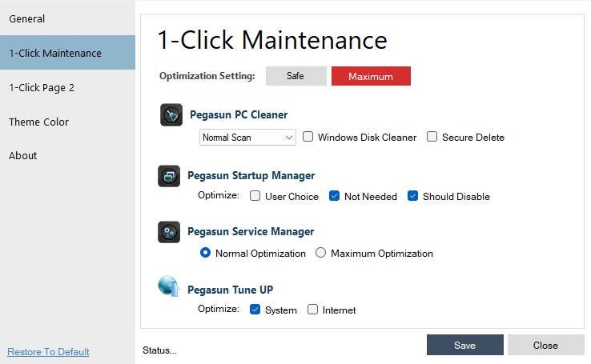Check the User Choice startup option
This screenshot has height=364, width=591.
pos(255,196)
